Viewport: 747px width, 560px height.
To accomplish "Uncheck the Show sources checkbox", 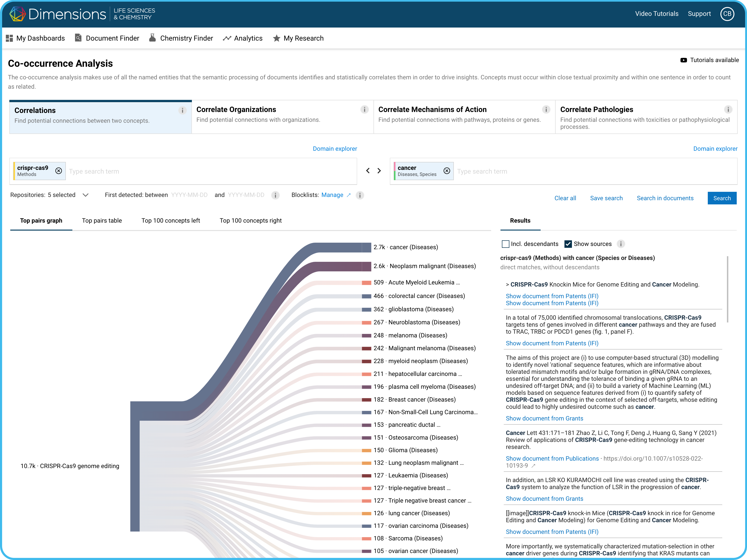I will pyautogui.click(x=568, y=244).
